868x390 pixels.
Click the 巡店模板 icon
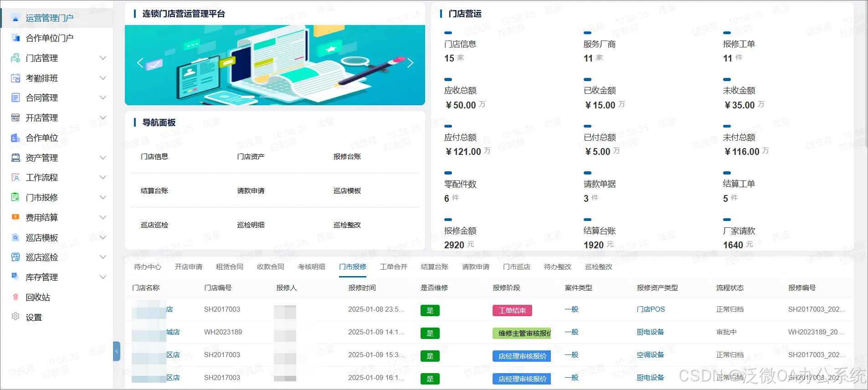coord(15,237)
